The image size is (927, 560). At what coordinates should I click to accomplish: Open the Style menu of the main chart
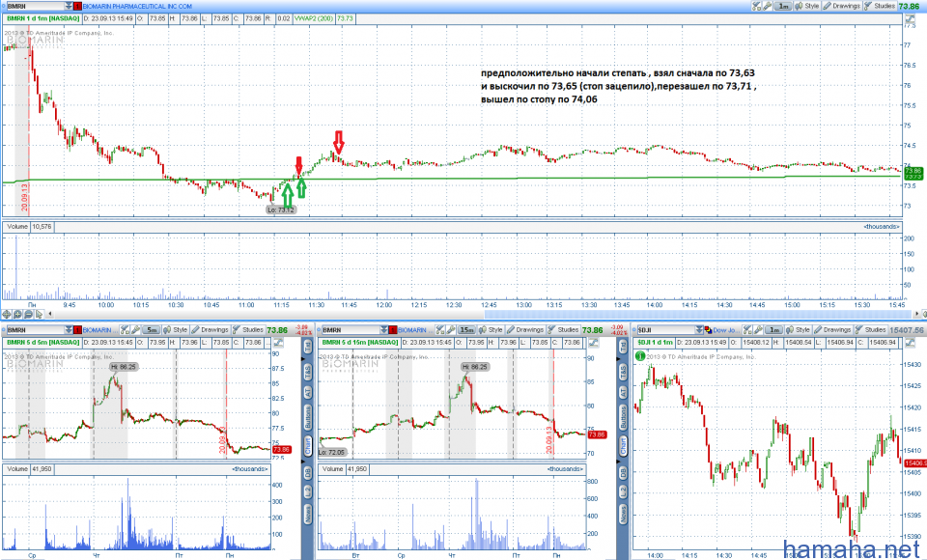click(x=807, y=6)
